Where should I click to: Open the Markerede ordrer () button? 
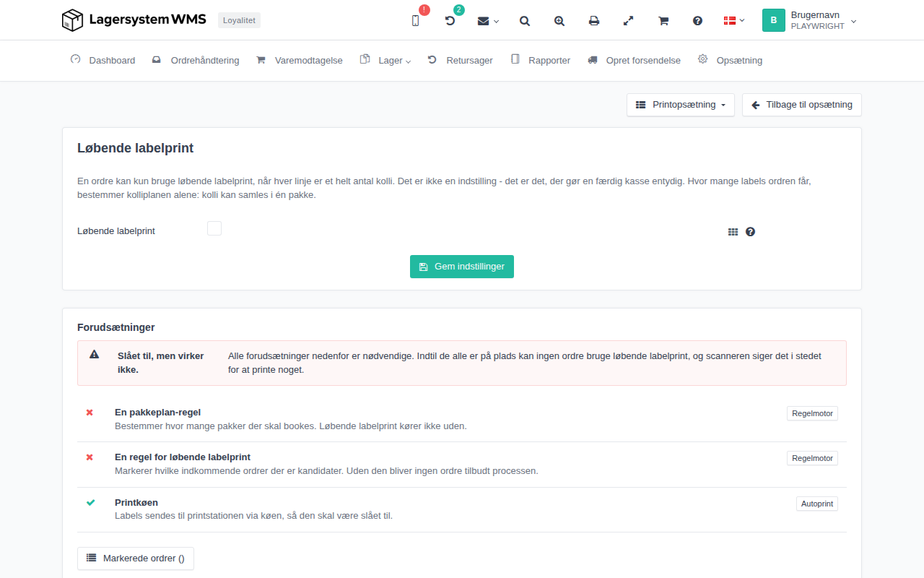[136, 558]
